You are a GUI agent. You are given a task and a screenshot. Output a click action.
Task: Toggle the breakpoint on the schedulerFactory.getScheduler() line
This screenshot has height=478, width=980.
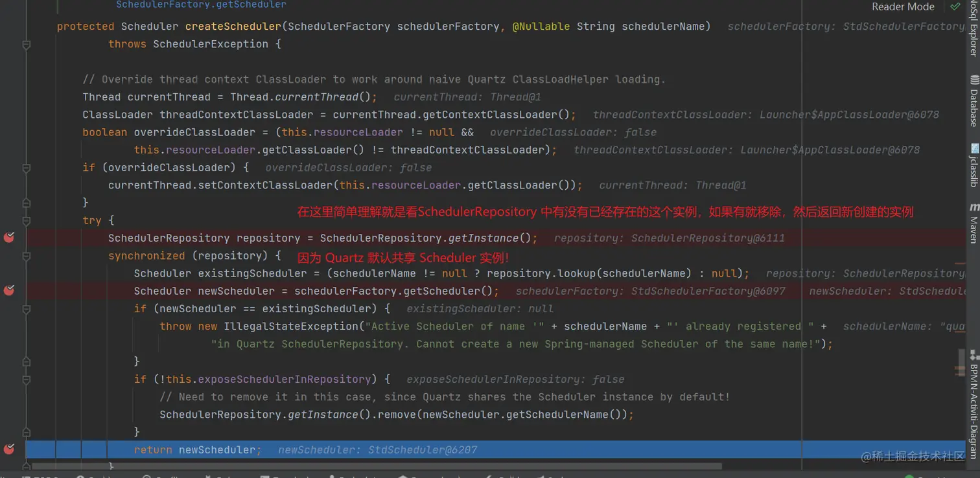coord(9,290)
